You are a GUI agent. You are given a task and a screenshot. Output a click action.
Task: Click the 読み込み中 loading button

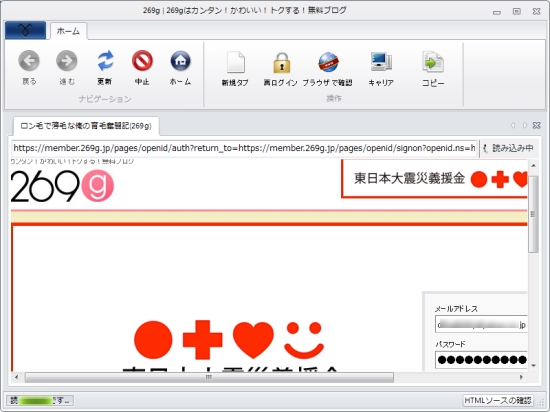coord(508,148)
